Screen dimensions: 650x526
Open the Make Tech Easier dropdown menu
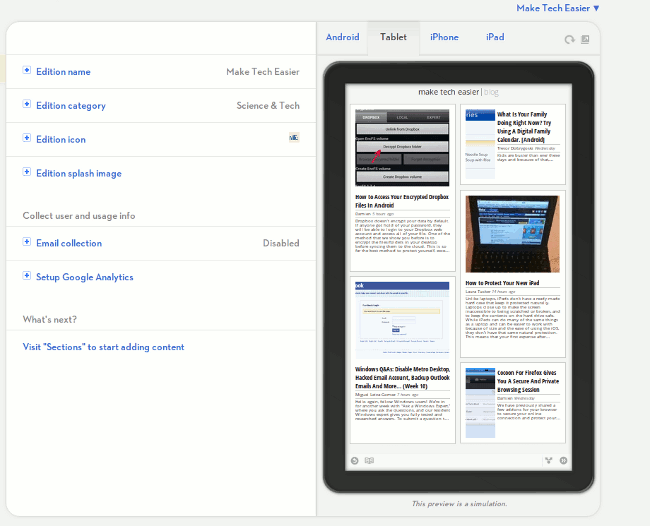(x=558, y=8)
